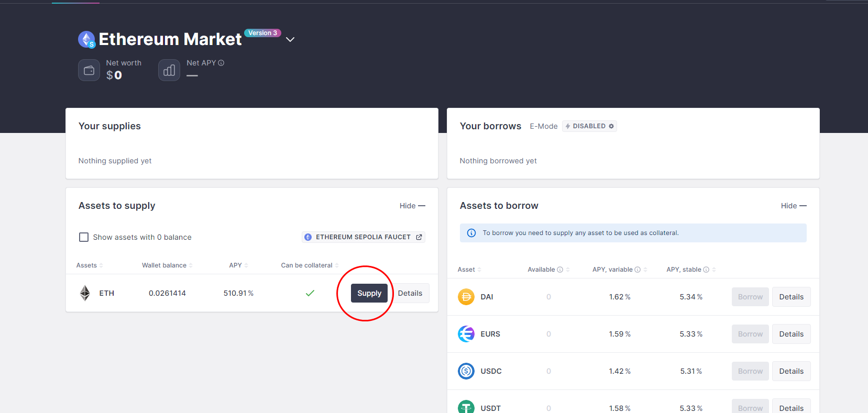Viewport: 868px width, 413px height.
Task: Click the Available column info icon
Action: pyautogui.click(x=560, y=270)
